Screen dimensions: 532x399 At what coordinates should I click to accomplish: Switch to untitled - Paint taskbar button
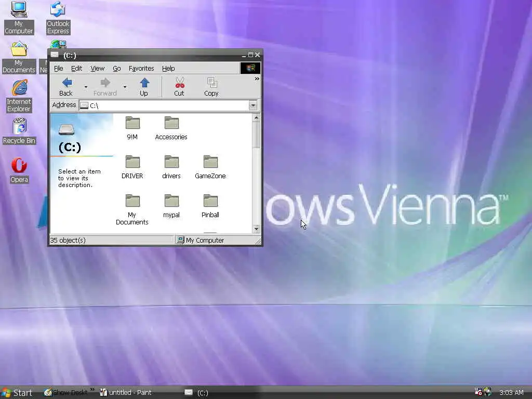point(126,393)
